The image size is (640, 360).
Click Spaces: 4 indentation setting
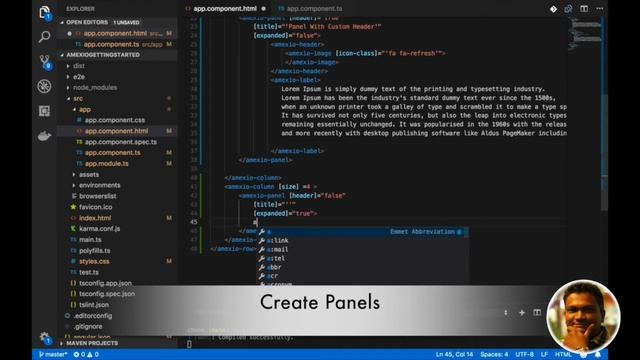point(494,354)
